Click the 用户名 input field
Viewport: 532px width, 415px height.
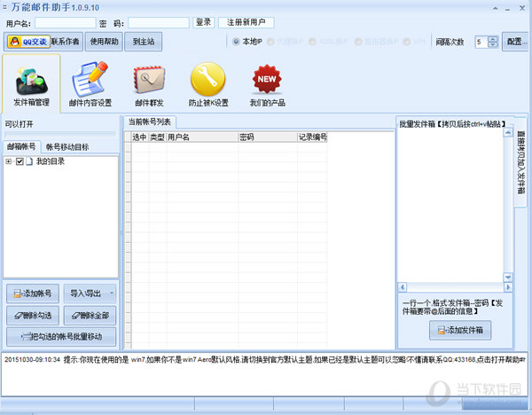[x=65, y=22]
